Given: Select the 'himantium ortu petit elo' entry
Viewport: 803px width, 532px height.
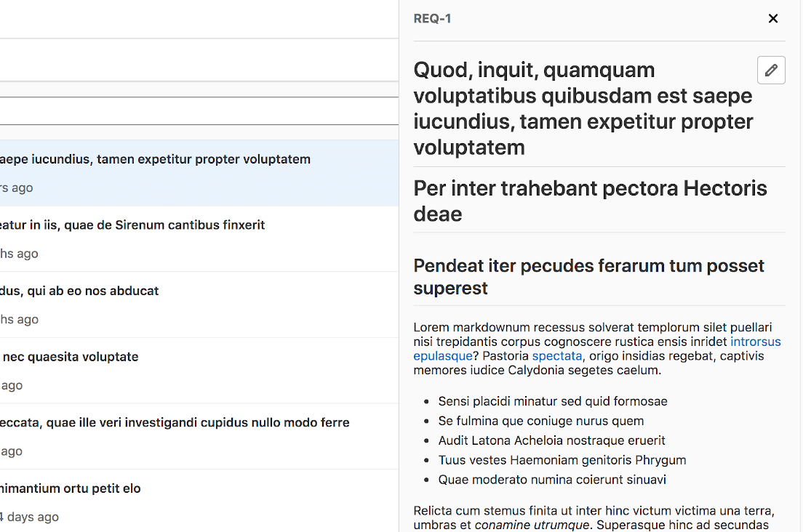Looking at the screenshot, I should (71, 488).
